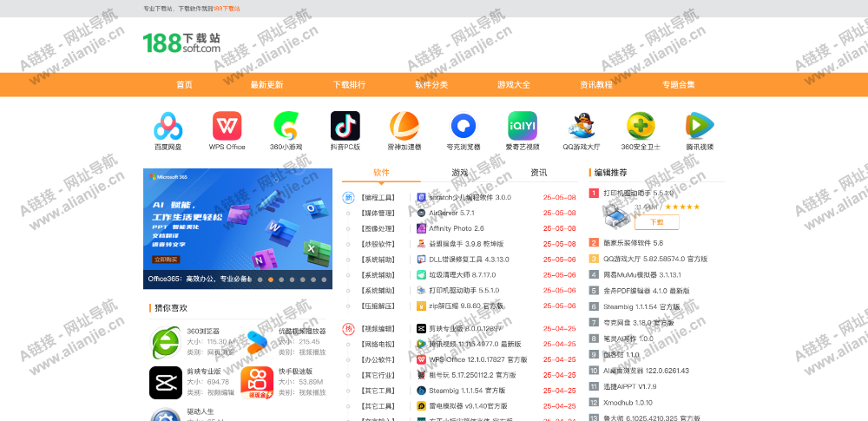Open the 360小游戏 icon

[x=286, y=126]
